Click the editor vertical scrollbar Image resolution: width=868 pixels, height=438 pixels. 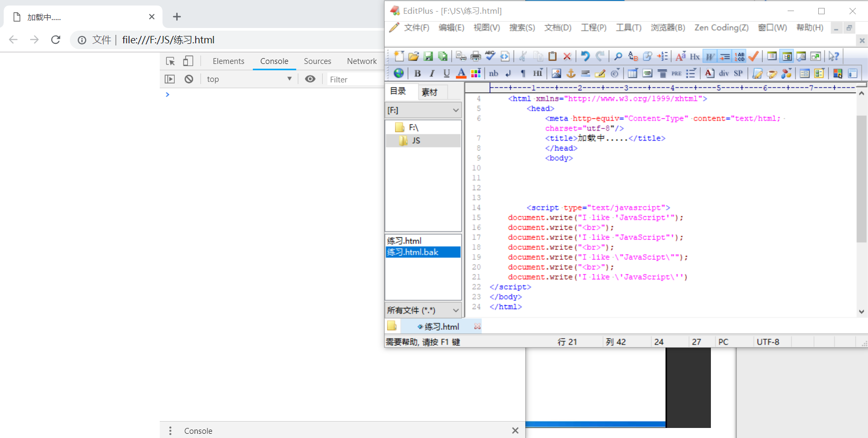click(x=862, y=180)
